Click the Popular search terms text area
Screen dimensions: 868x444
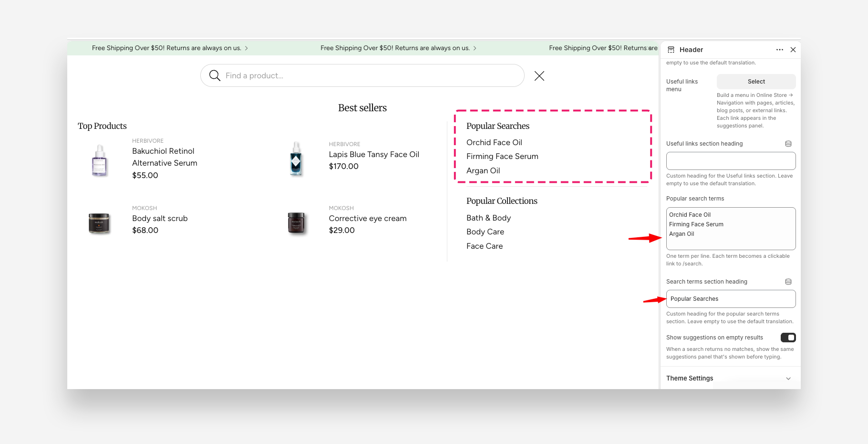[731, 229]
